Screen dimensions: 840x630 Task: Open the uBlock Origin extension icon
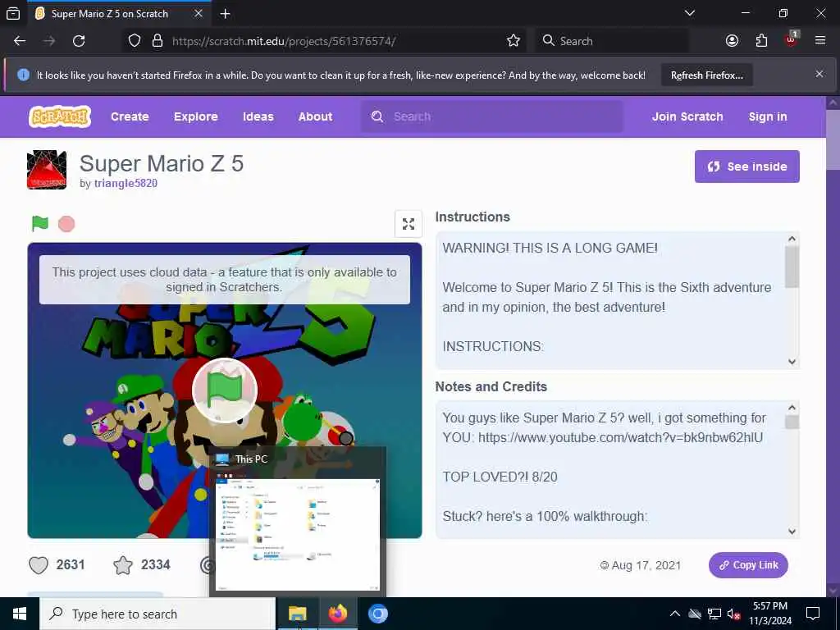[792, 39]
